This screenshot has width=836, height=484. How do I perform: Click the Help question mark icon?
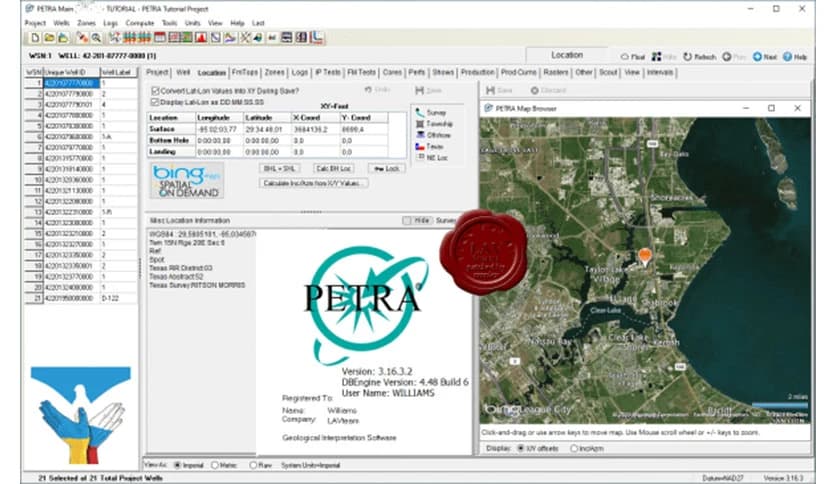point(787,57)
